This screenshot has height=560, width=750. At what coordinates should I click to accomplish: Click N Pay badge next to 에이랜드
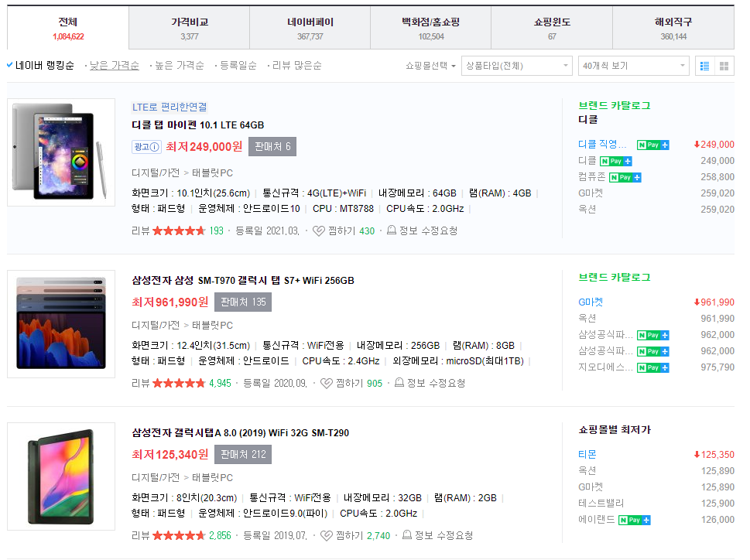pos(634,521)
